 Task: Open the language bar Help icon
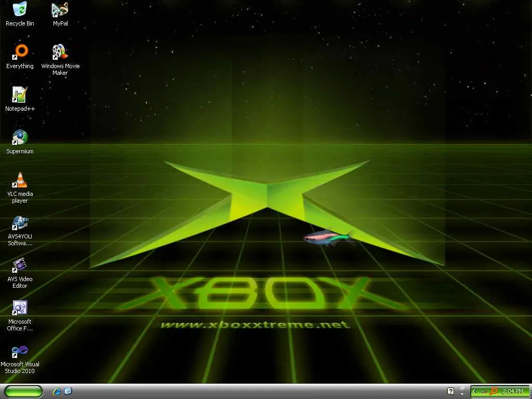point(450,391)
